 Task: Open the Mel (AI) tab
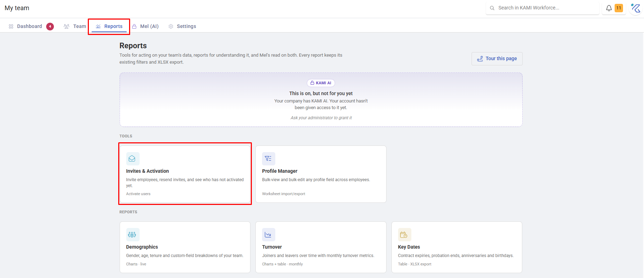146,26
